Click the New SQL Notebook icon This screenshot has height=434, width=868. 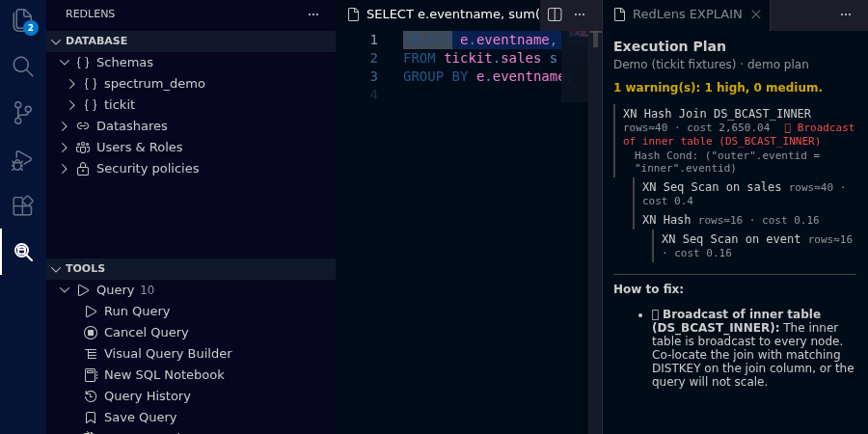click(x=91, y=375)
